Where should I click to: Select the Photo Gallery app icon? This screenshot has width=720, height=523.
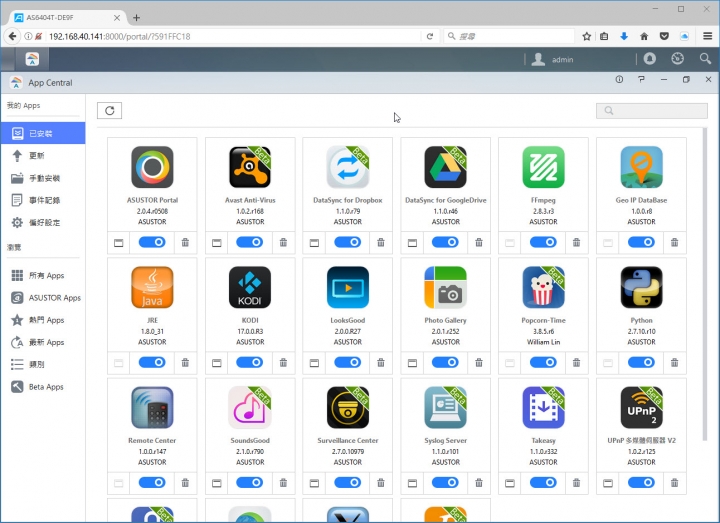pyautogui.click(x=445, y=287)
